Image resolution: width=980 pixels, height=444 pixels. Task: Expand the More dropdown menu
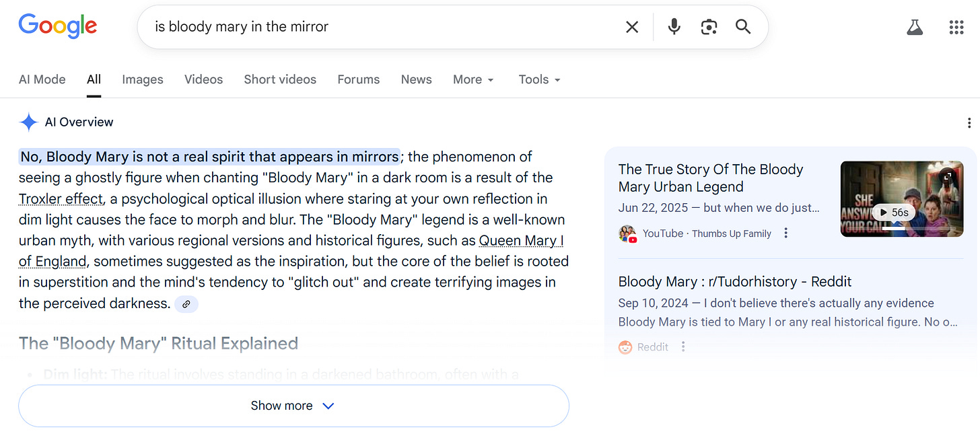[473, 79]
